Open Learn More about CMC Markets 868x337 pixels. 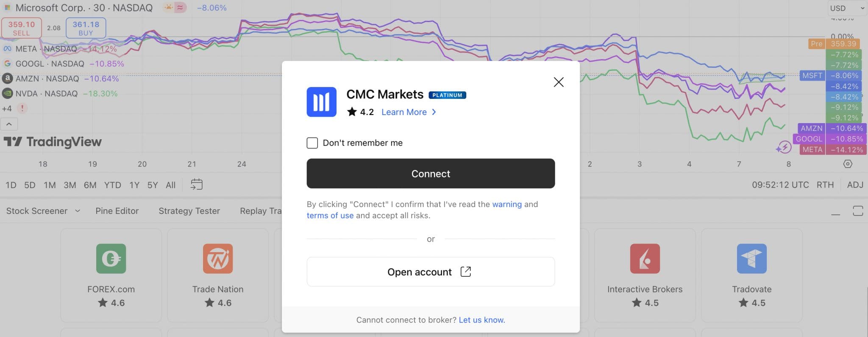coord(409,112)
